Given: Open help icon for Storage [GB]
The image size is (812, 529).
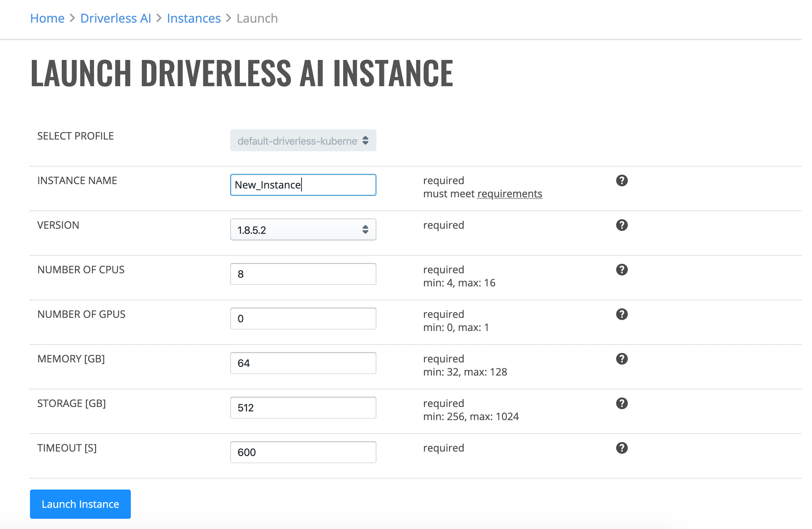Looking at the screenshot, I should pyautogui.click(x=622, y=403).
